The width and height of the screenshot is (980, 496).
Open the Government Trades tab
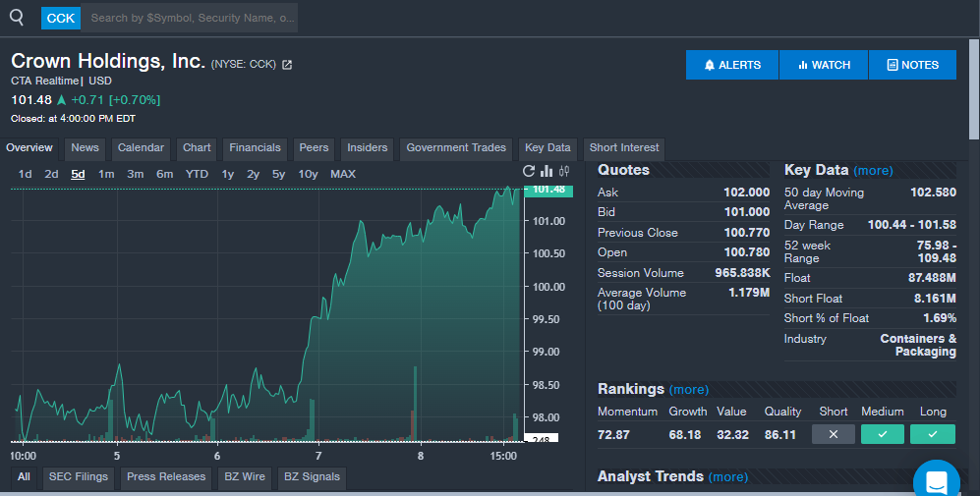click(x=456, y=148)
